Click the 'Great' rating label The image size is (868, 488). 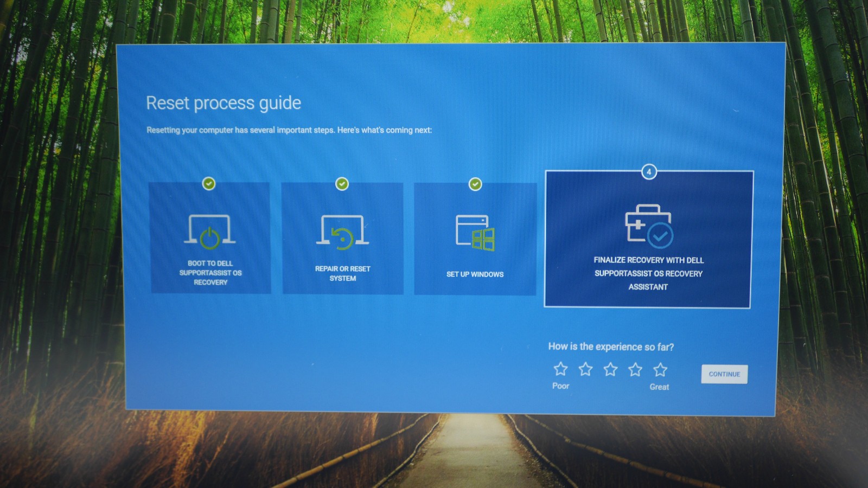[x=659, y=387]
